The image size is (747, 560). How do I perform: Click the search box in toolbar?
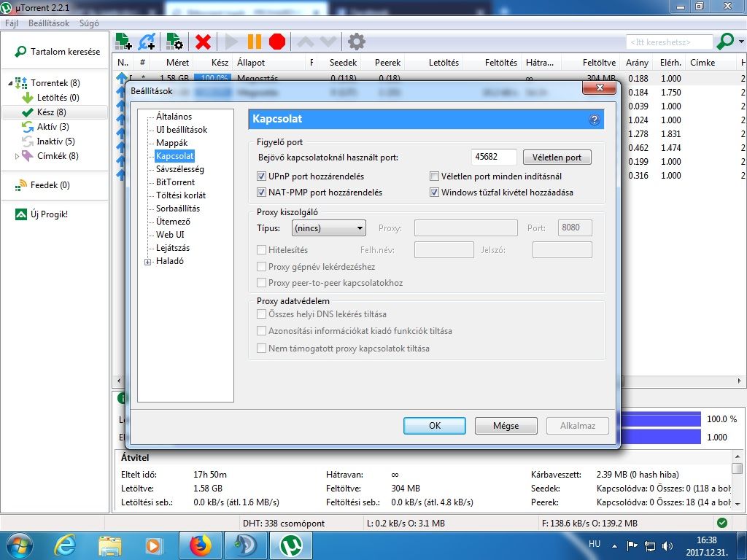click(x=670, y=42)
